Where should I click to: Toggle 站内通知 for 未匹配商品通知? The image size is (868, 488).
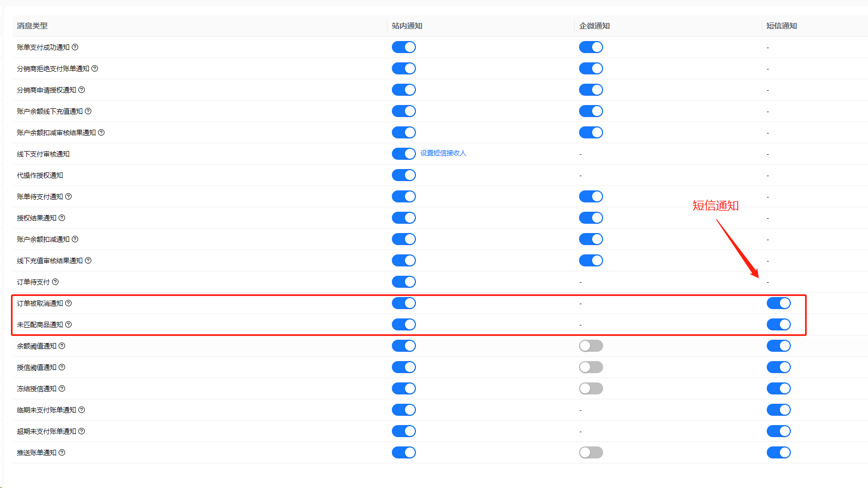(x=404, y=324)
